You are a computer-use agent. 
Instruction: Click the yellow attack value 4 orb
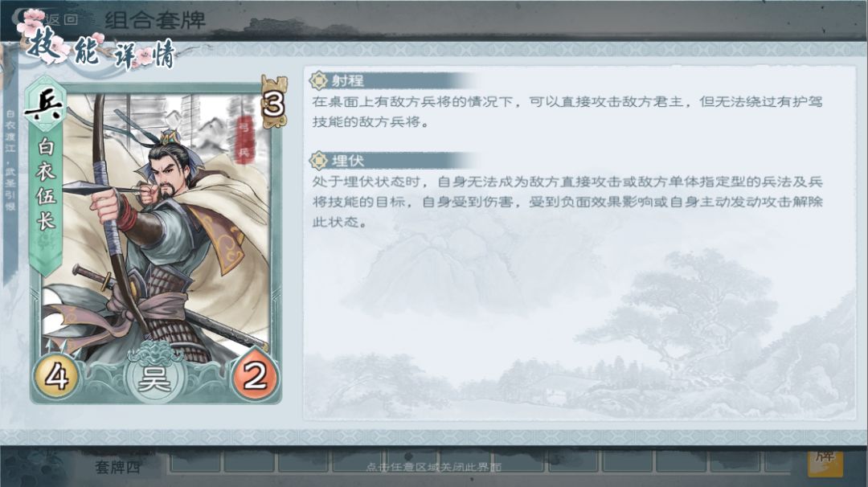(56, 376)
